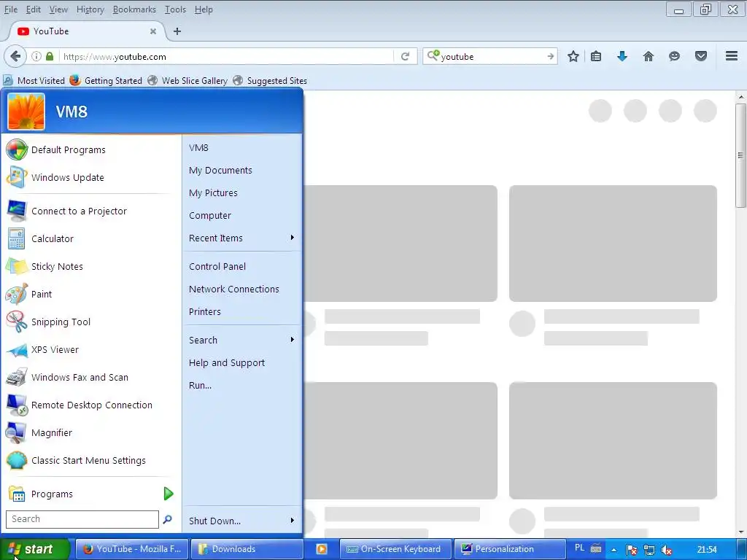
Task: Open Firefox downloads arrow
Action: [622, 57]
